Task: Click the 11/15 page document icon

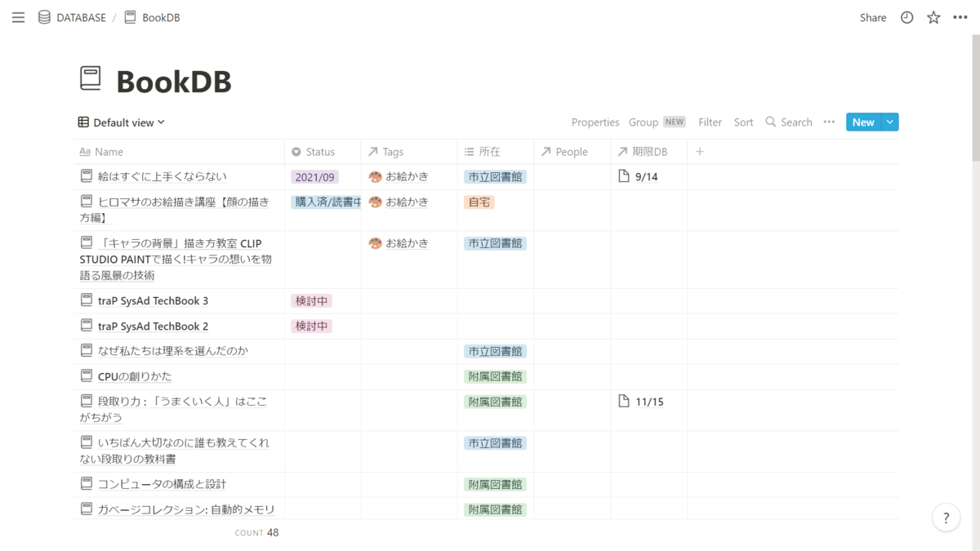Action: coord(624,401)
